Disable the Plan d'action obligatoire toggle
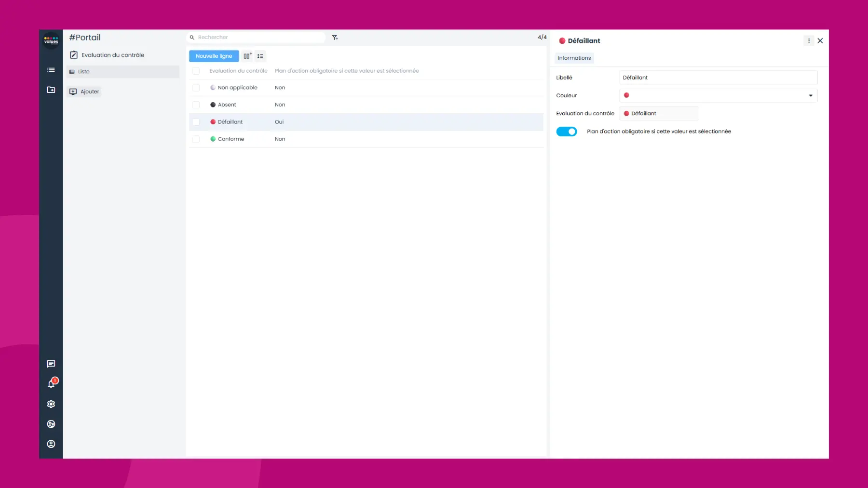The width and height of the screenshot is (868, 488). (567, 131)
